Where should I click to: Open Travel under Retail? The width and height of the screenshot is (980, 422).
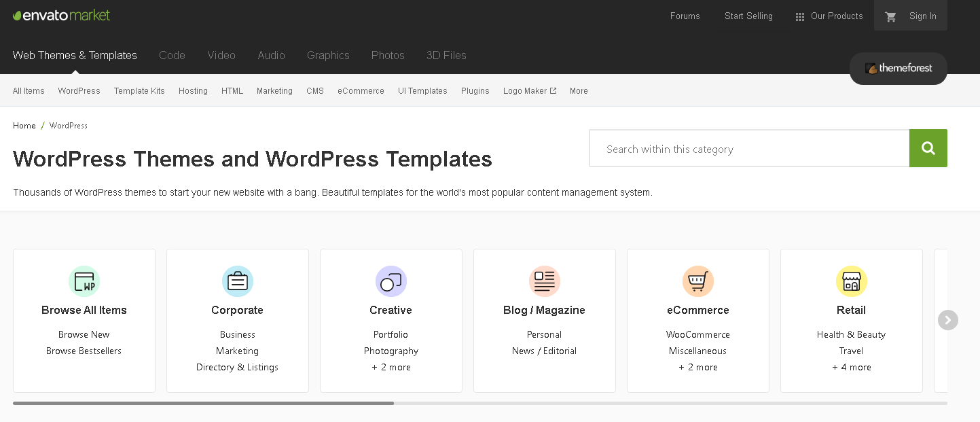click(852, 351)
